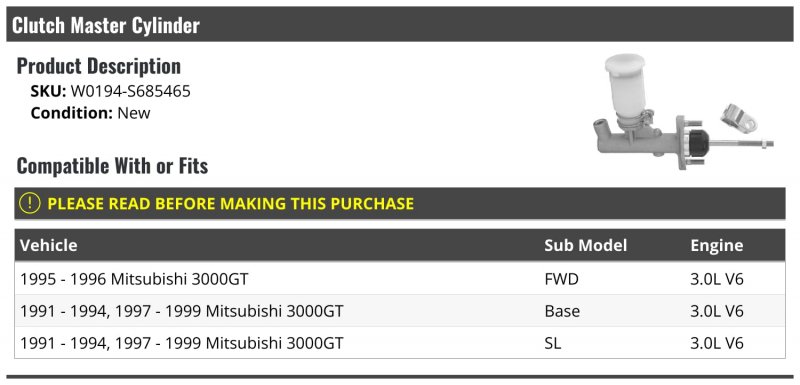Click the white fluid reservoir in the photo
Viewport: 800px width, 385px height.
pyautogui.click(x=626, y=87)
